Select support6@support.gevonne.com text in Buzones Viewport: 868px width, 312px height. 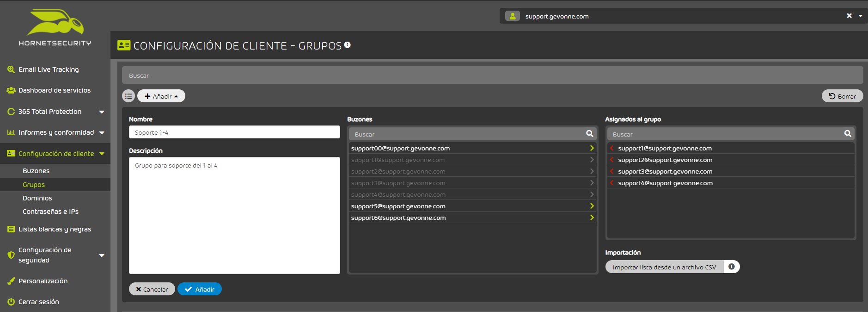[398, 218]
